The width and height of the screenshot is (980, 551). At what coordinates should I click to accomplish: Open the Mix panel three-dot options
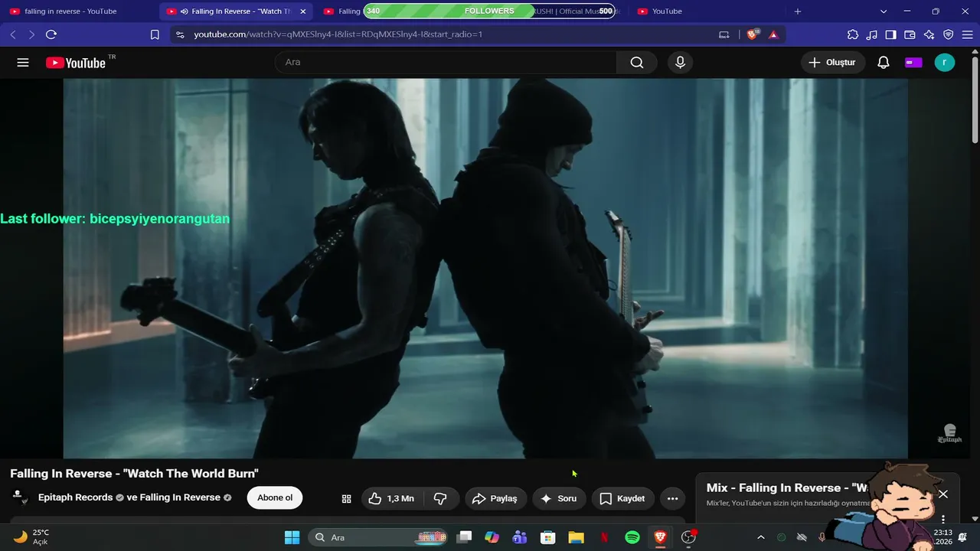click(943, 518)
